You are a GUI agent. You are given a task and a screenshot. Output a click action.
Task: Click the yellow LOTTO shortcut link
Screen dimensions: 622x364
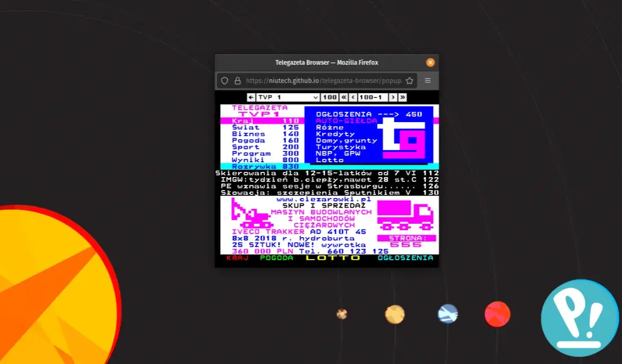[333, 258]
